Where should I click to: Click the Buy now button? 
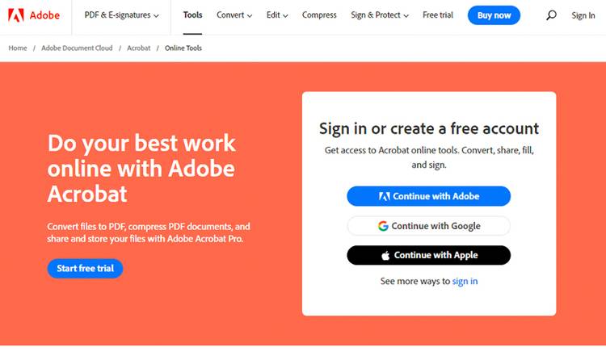(494, 15)
